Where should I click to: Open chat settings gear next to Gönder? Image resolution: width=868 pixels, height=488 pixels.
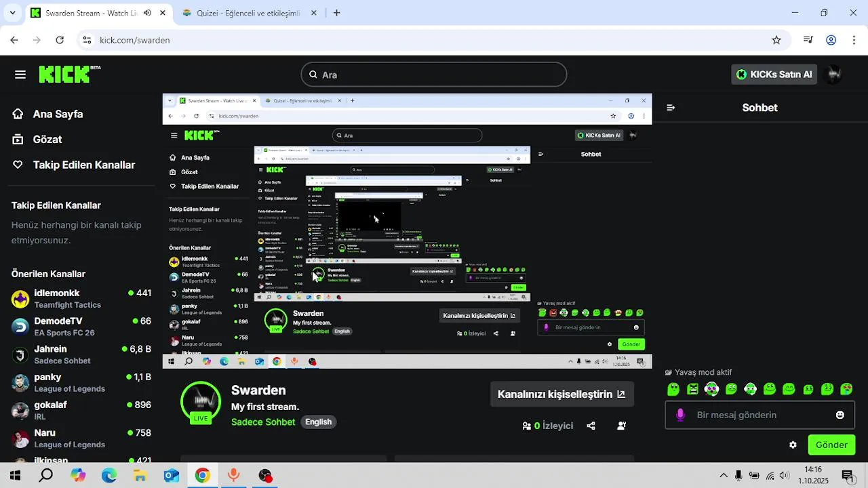(x=793, y=445)
